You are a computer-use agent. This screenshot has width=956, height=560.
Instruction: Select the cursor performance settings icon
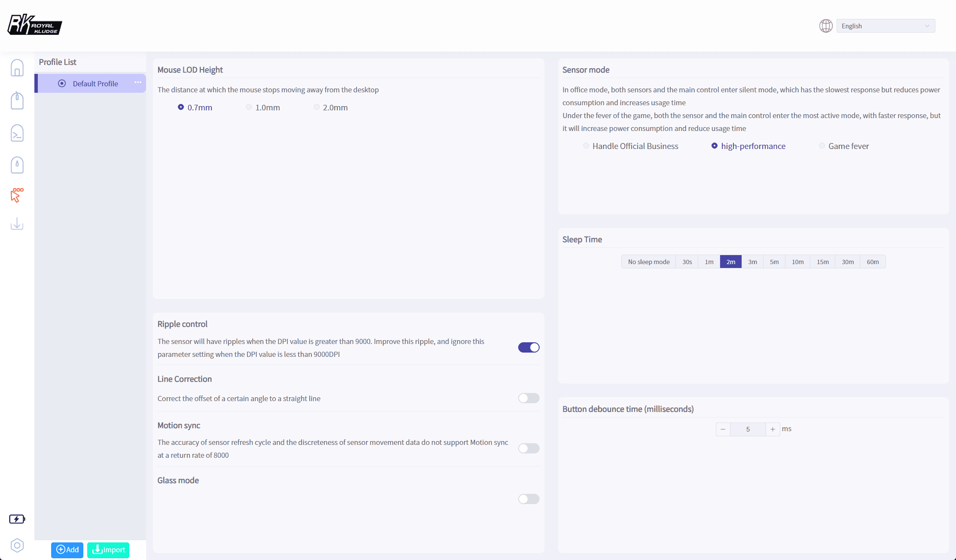point(17,195)
